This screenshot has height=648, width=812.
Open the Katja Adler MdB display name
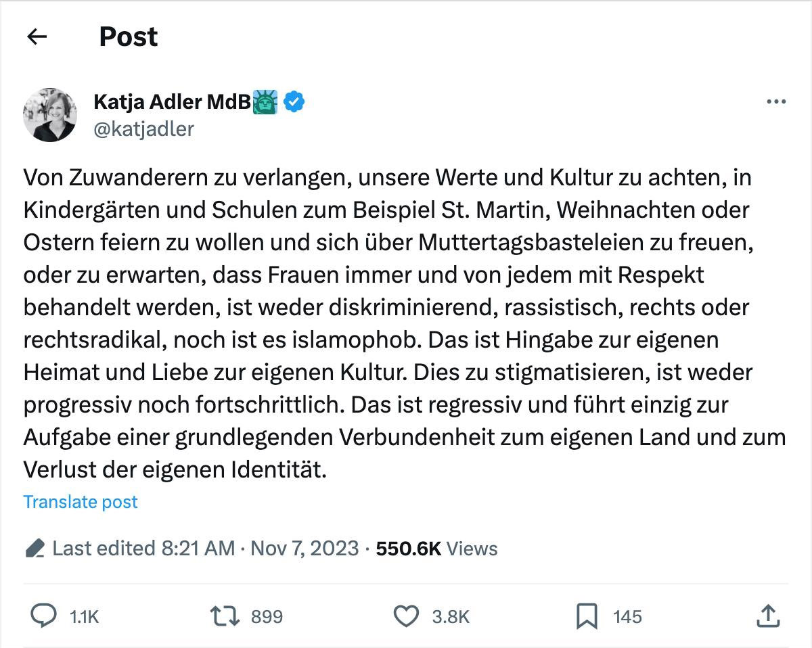pos(173,102)
